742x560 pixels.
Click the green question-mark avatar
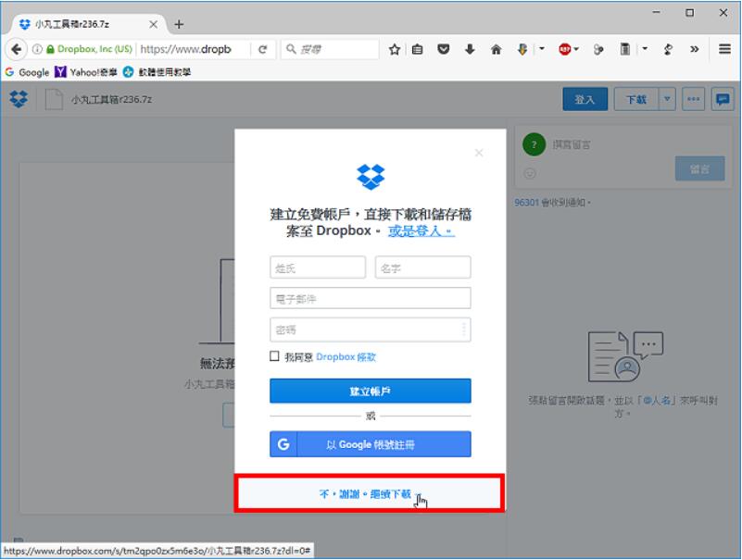click(534, 144)
